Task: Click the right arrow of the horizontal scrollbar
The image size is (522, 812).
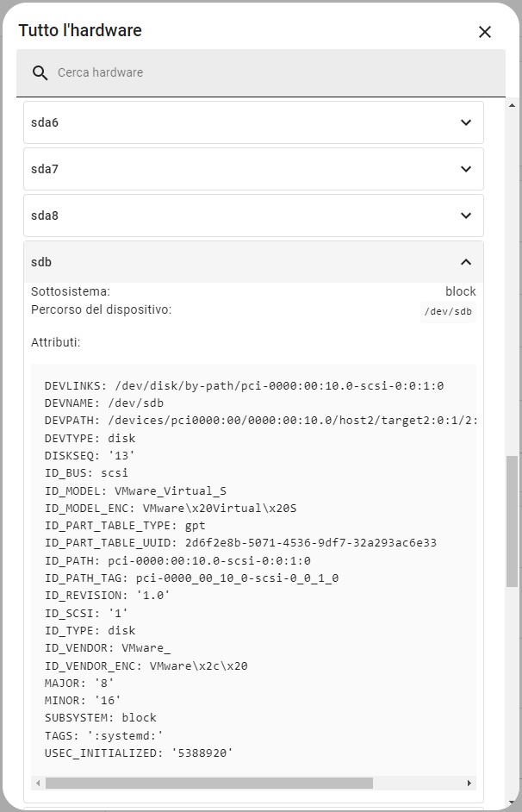Action: pos(469,783)
